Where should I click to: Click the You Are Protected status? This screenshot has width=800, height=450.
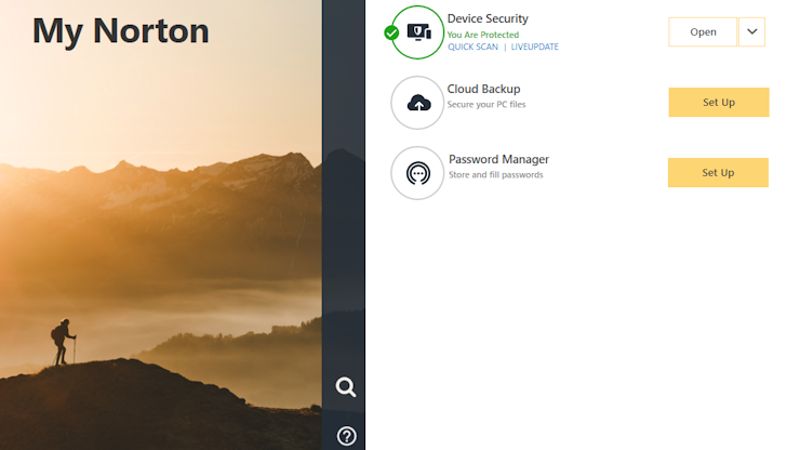[x=483, y=35]
